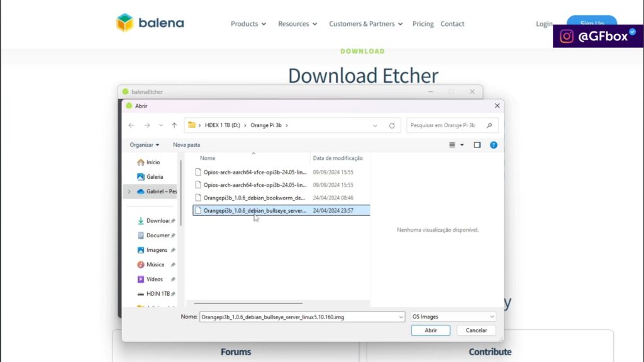Select Gabriel – Pessoal OneDrive entry

point(157,191)
